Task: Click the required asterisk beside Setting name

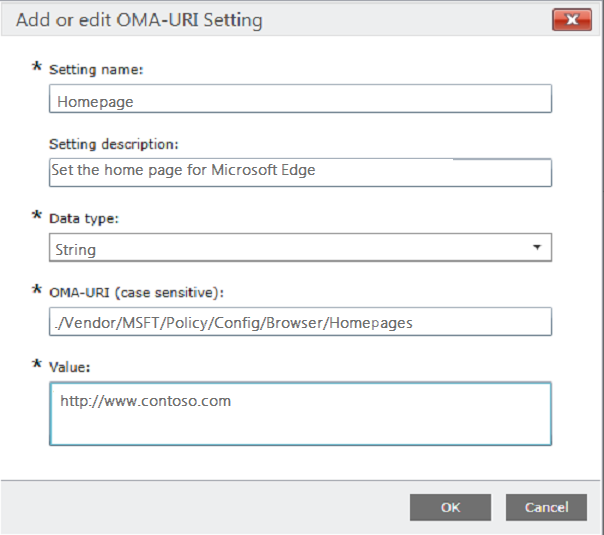Action: (38, 67)
